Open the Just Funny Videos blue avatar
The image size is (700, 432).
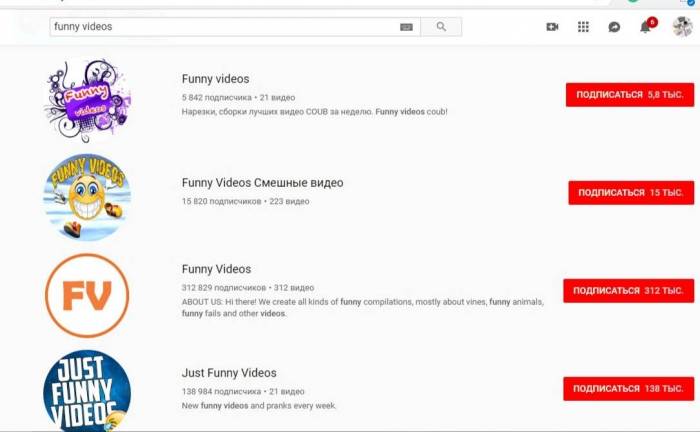pyautogui.click(x=87, y=388)
